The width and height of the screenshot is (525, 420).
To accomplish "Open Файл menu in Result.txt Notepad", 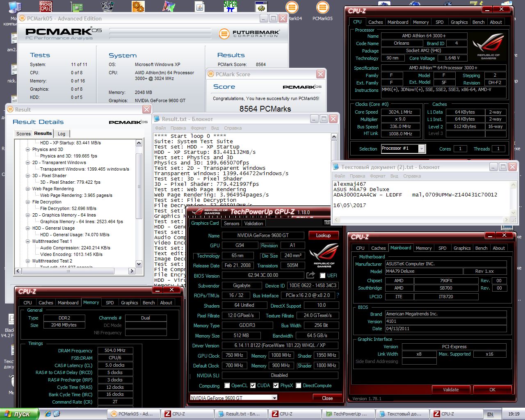I will (x=160, y=128).
